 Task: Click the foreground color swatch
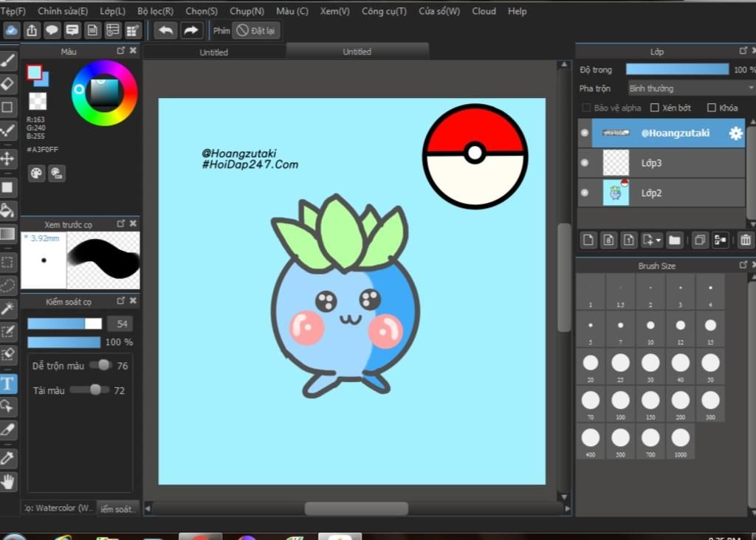point(34,73)
